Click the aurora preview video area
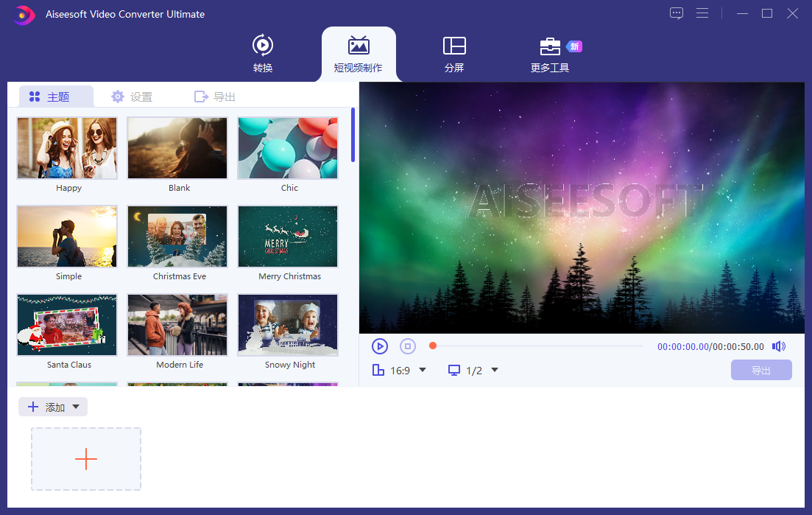Image resolution: width=812 pixels, height=515 pixels. [582, 208]
